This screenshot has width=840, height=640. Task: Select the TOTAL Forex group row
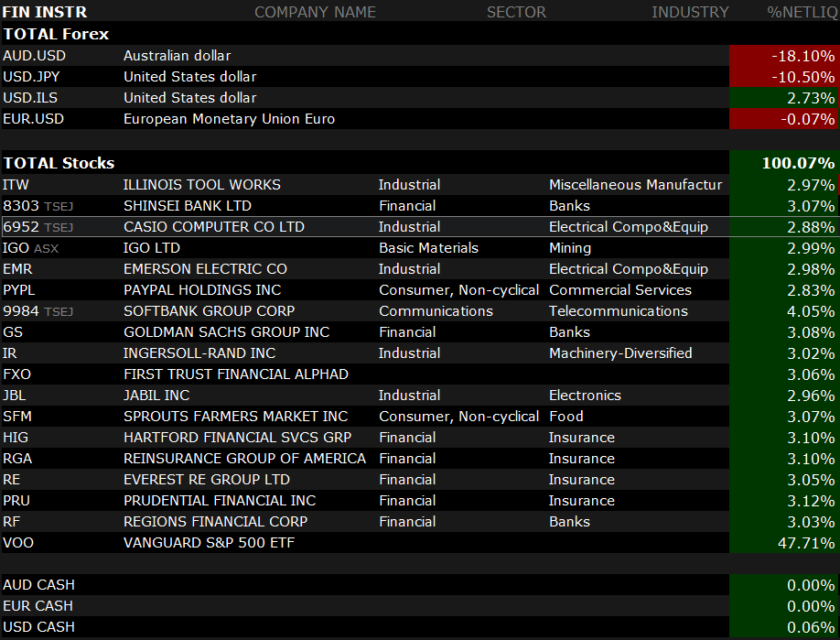(420, 34)
